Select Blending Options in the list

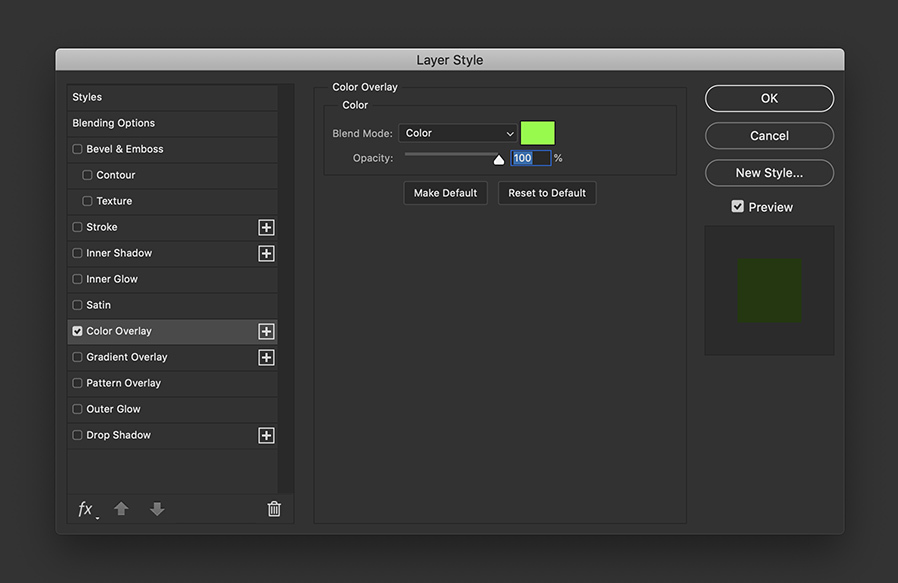tap(172, 123)
